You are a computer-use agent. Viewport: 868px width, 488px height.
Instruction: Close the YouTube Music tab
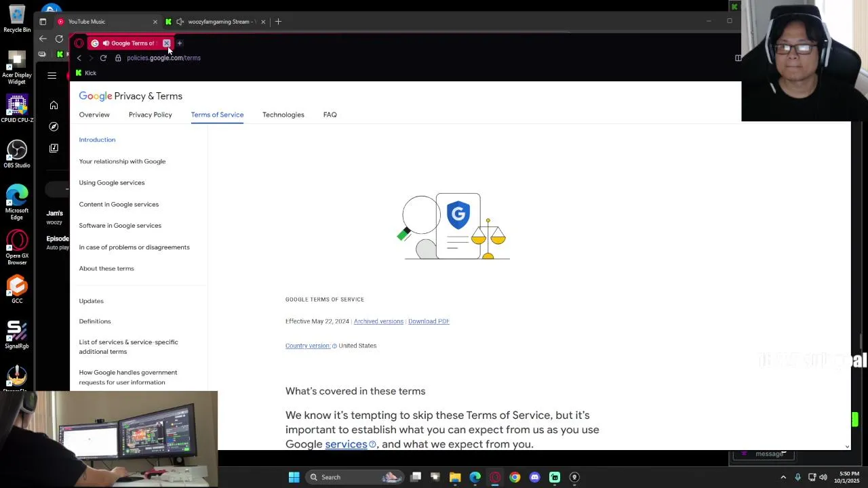(x=155, y=22)
